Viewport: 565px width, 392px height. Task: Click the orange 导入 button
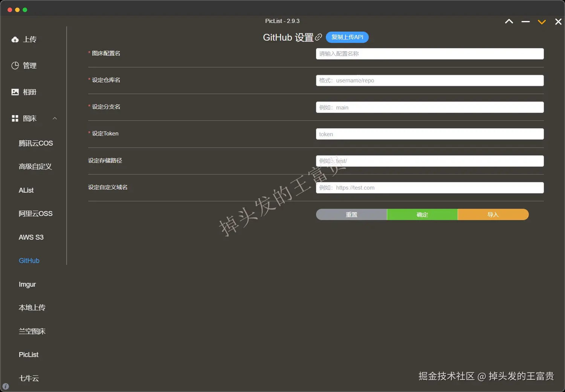493,214
